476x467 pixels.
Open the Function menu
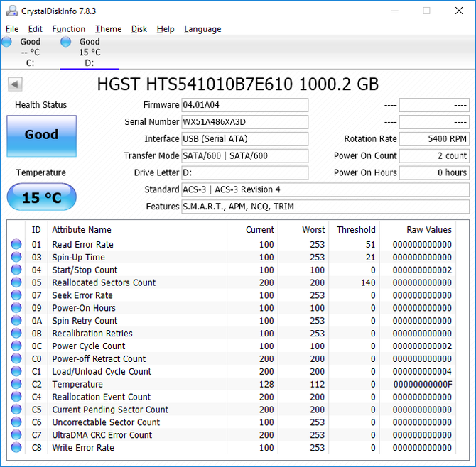click(x=69, y=29)
